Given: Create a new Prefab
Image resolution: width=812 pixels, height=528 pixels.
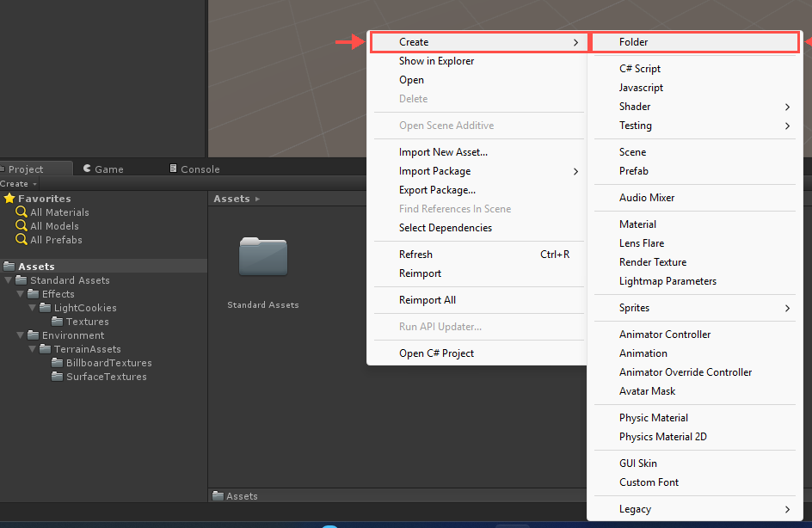Looking at the screenshot, I should click(x=694, y=171).
